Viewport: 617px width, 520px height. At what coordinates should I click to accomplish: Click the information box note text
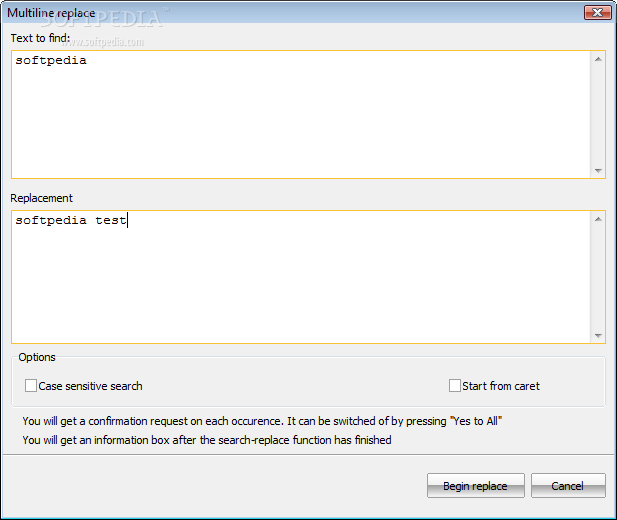point(207,440)
